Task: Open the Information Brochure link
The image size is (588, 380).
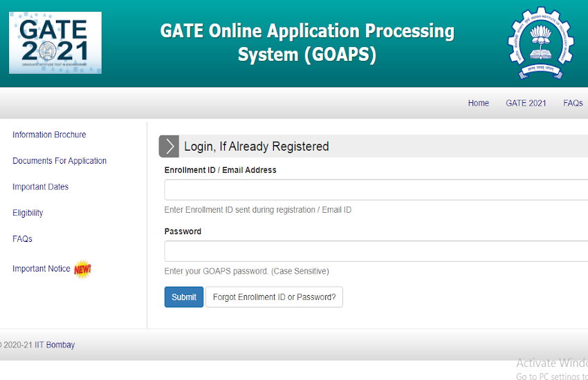Action: pos(49,135)
